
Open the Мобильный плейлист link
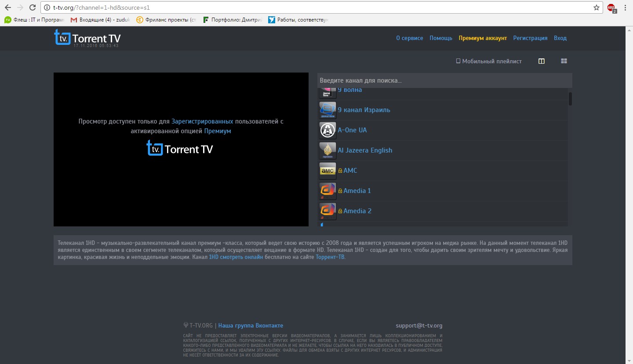489,62
